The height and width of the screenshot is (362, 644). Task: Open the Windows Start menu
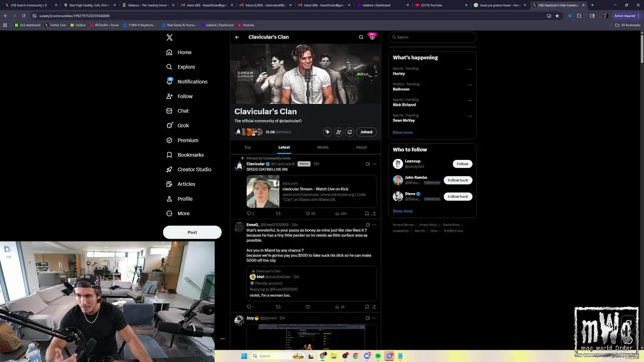244,356
